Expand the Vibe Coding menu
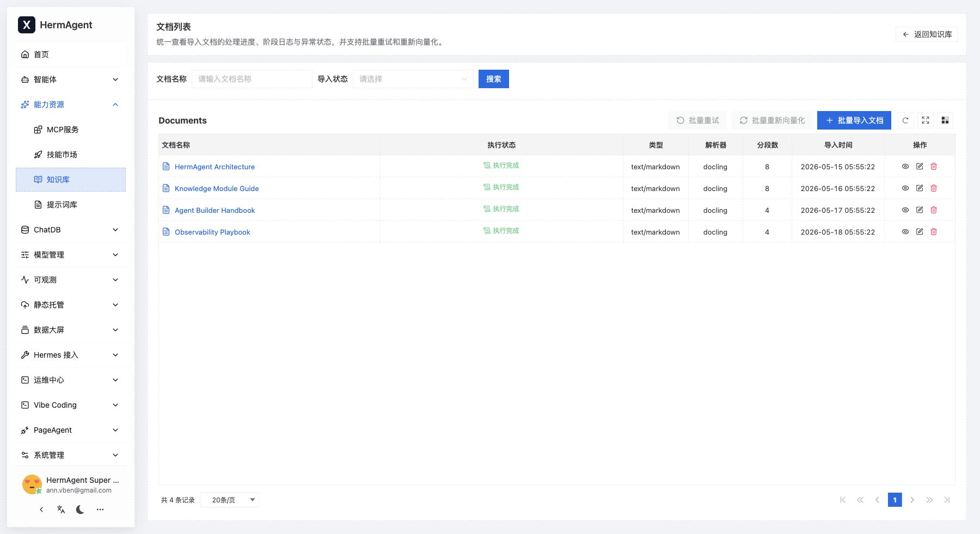The image size is (980, 534). [71, 405]
